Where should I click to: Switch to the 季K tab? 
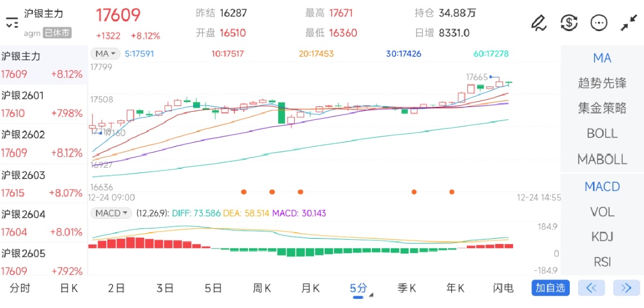click(x=406, y=288)
